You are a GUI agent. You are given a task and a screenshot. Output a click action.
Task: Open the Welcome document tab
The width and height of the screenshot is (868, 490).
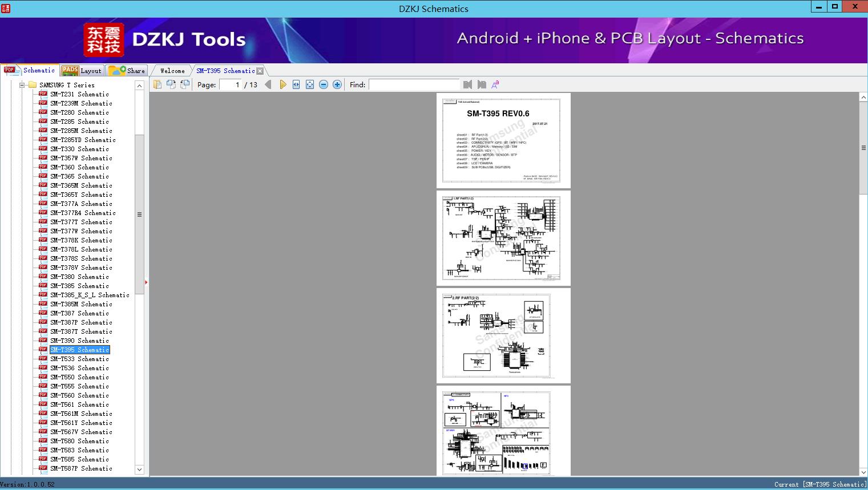(172, 71)
